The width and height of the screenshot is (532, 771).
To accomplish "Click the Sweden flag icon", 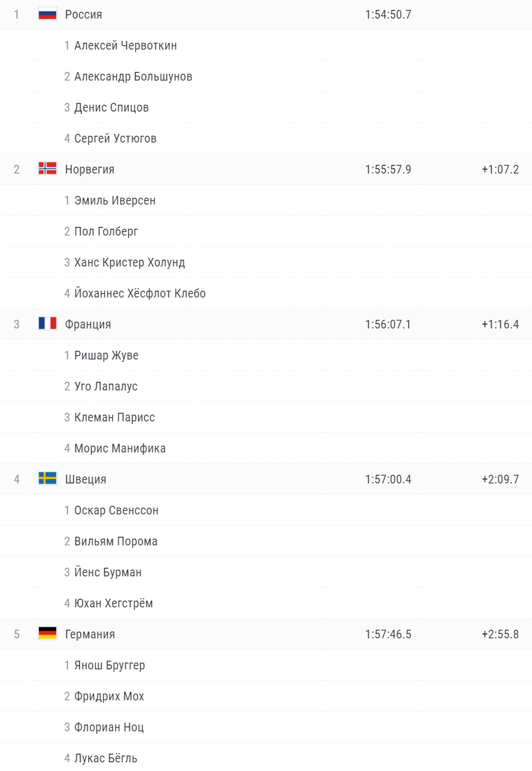I will point(48,478).
